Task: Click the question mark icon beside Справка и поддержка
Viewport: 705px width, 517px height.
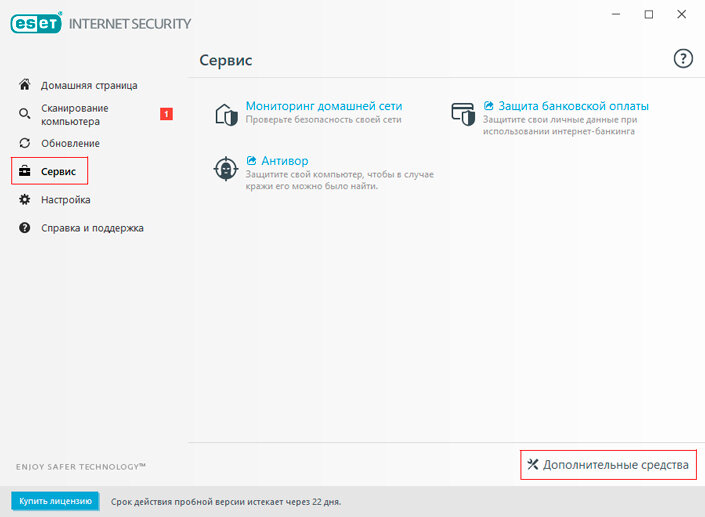Action: [25, 227]
